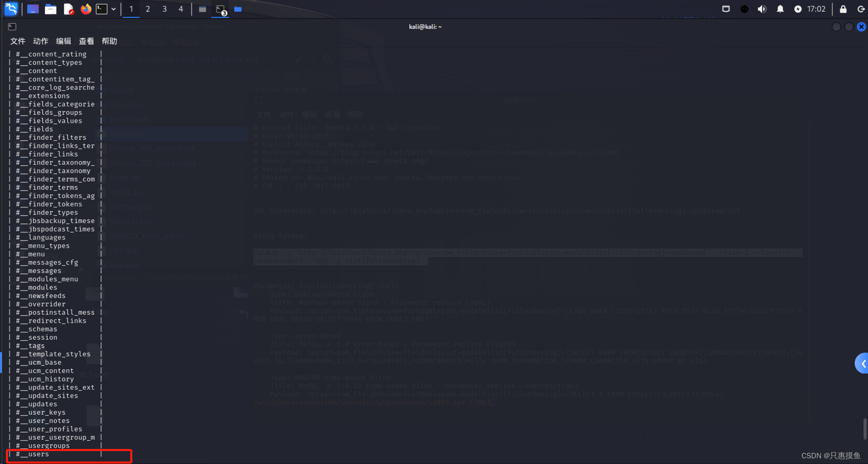Open the notifications bell
This screenshot has height=464, width=868.
point(780,9)
